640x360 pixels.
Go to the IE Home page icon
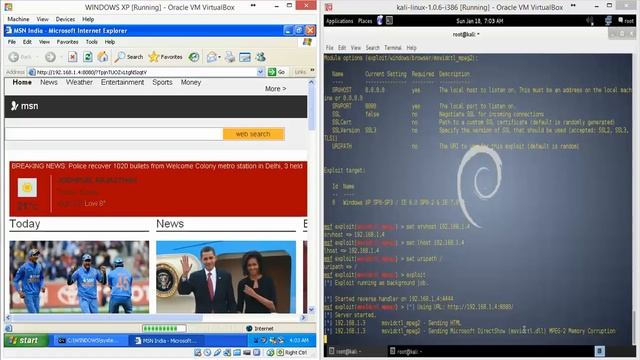click(103, 57)
